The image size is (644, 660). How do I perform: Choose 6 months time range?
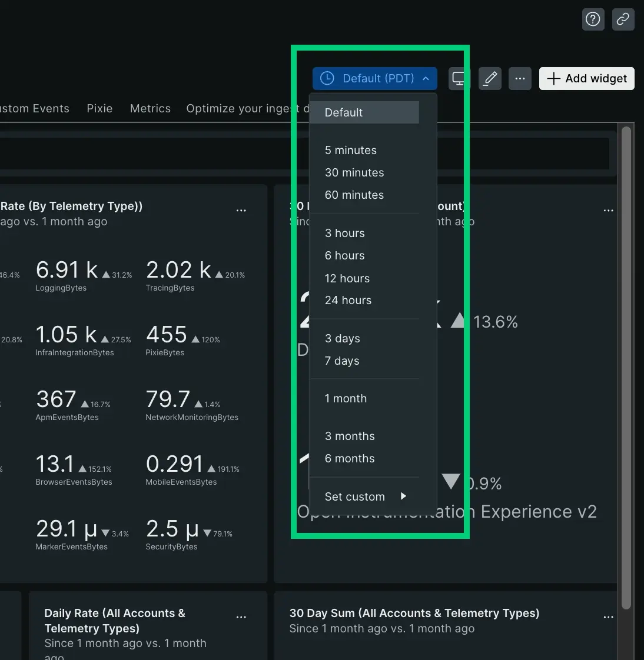coord(350,459)
